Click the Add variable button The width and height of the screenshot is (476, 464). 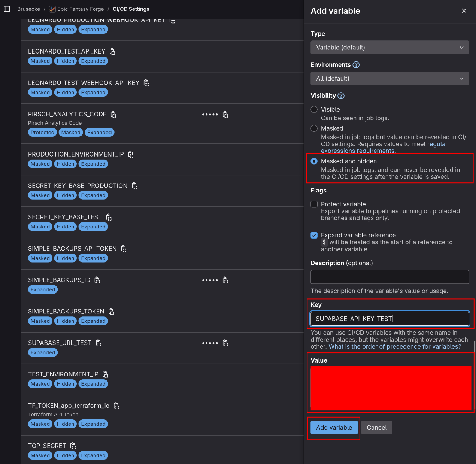click(x=333, y=427)
